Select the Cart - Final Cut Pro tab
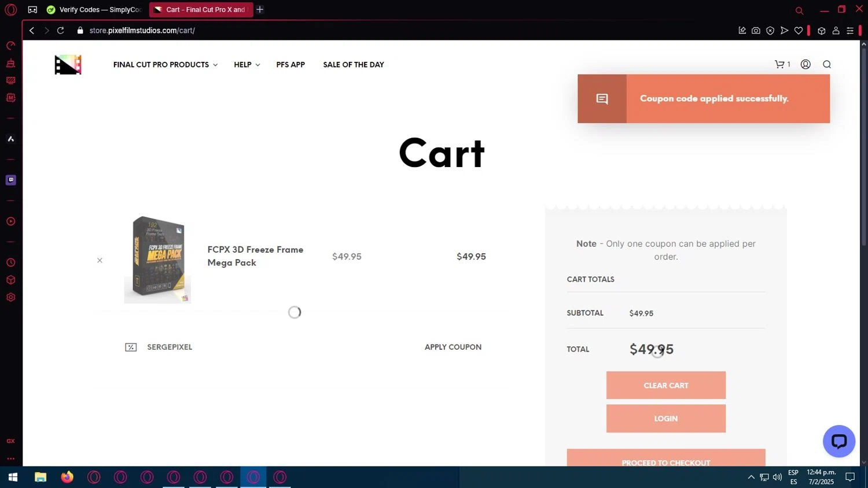868x488 pixels. [x=201, y=10]
